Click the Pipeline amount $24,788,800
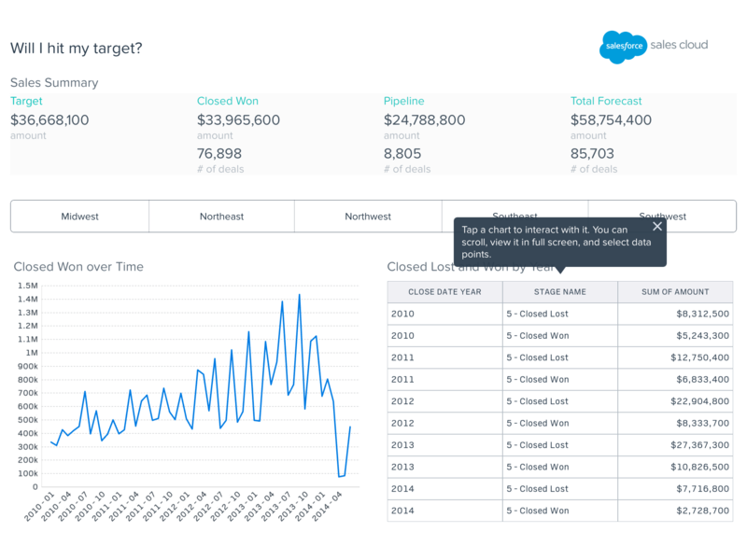 [425, 120]
